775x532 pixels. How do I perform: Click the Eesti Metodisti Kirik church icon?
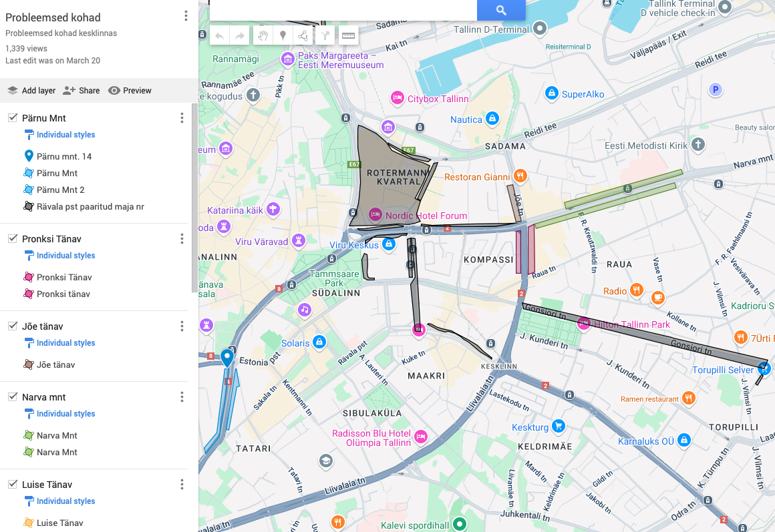click(x=698, y=144)
